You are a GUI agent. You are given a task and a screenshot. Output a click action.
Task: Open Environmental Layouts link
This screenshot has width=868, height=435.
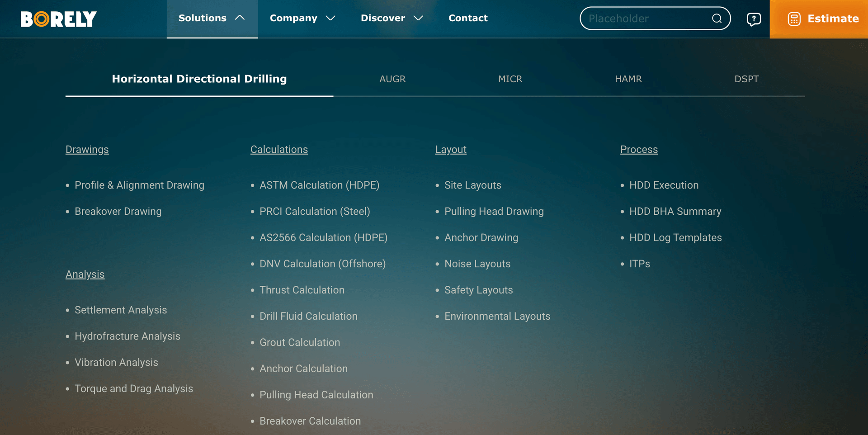click(497, 317)
